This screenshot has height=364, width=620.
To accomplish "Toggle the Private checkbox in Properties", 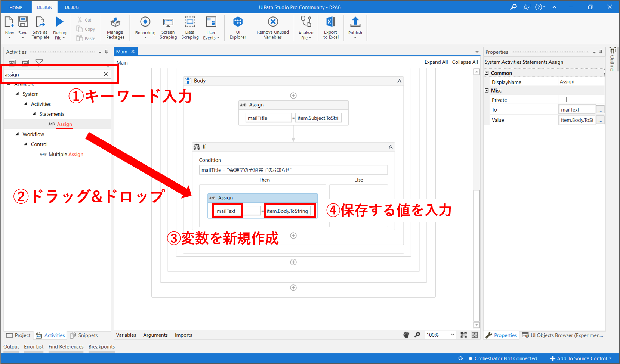I will click(x=564, y=100).
